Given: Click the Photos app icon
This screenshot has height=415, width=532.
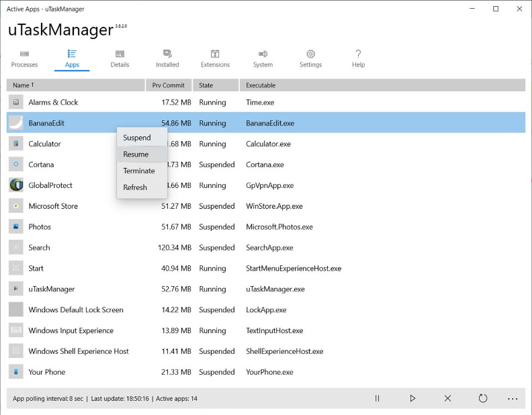Looking at the screenshot, I should [x=16, y=226].
